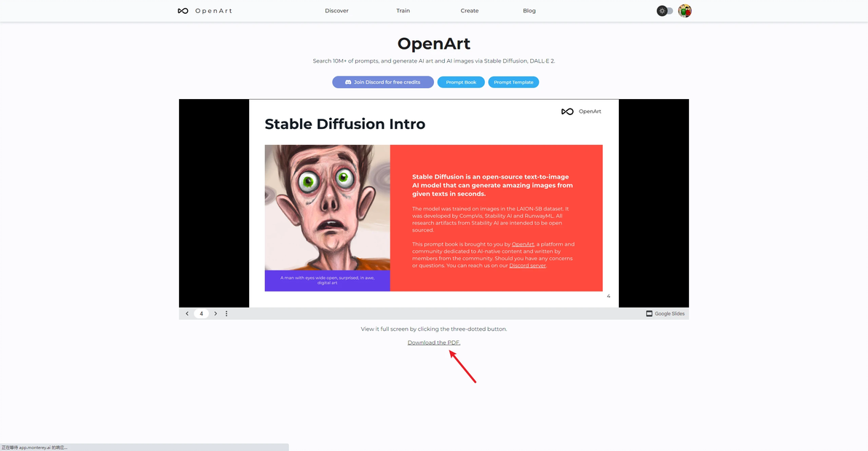Open the Train menu item

pos(403,10)
